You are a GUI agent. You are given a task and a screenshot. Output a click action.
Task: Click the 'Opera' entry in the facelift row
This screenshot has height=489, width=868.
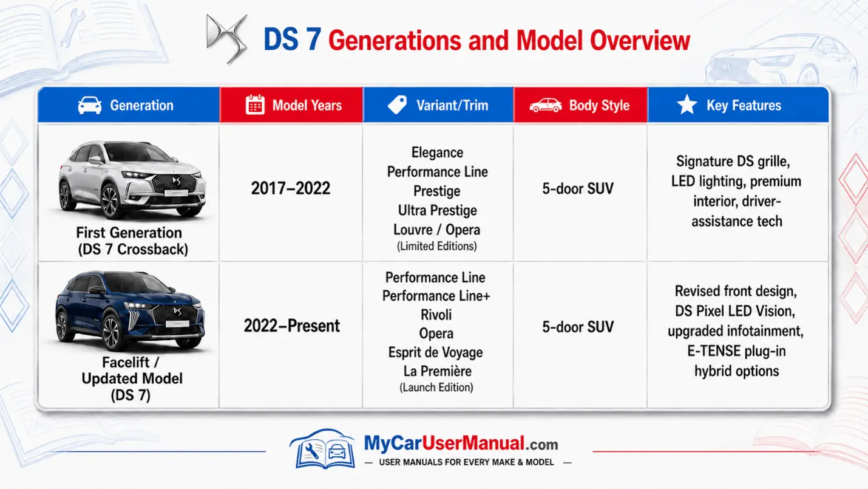coord(436,333)
